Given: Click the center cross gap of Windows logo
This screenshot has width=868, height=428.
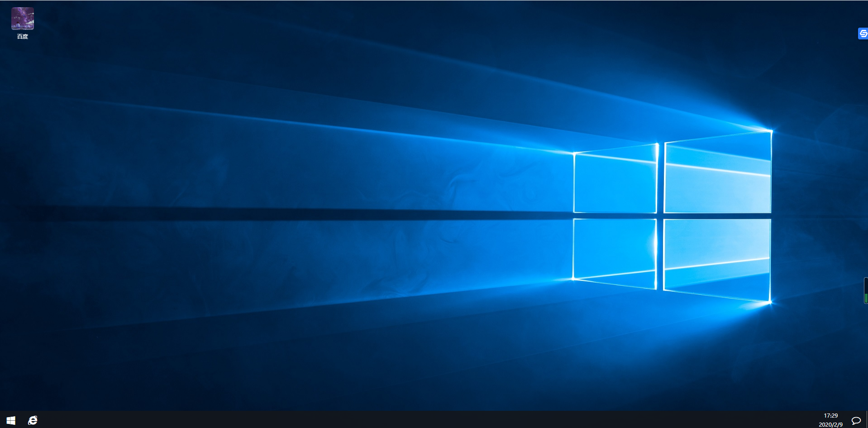Looking at the screenshot, I should [660, 216].
